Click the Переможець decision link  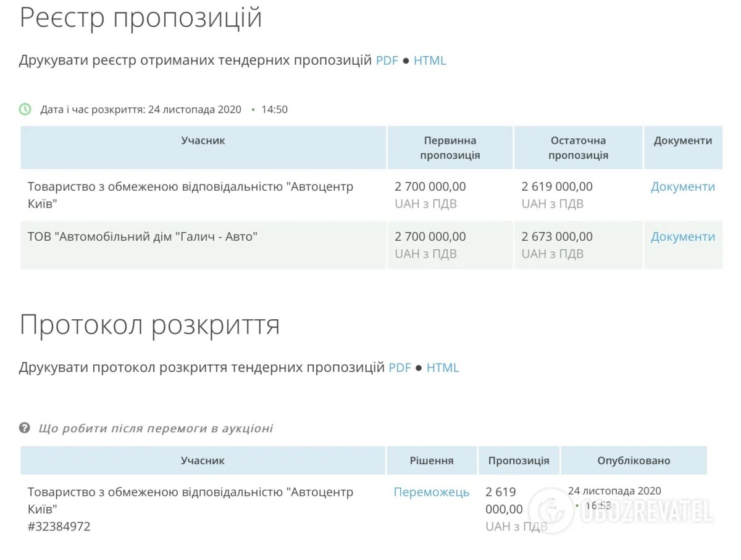coord(431,492)
